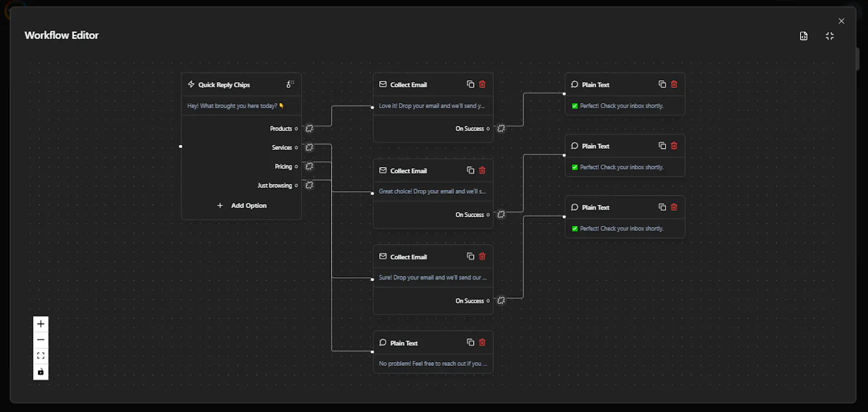Click the connector icon beside Services option

pos(309,148)
